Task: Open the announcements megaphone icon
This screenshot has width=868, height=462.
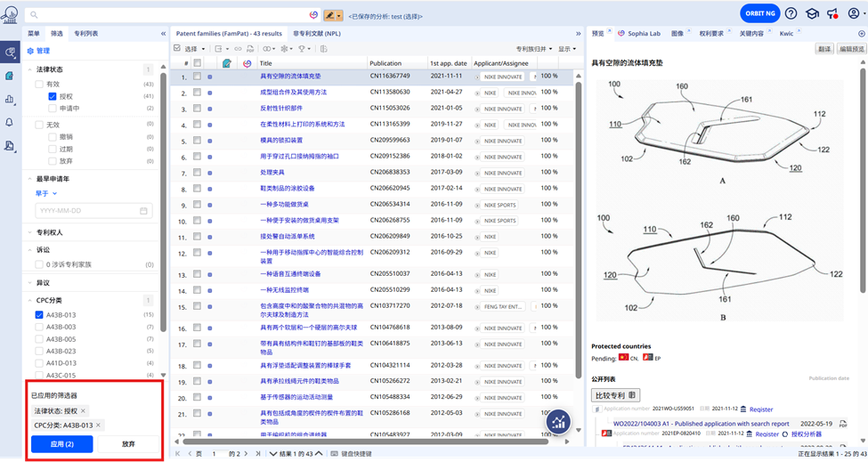Action: (x=832, y=13)
